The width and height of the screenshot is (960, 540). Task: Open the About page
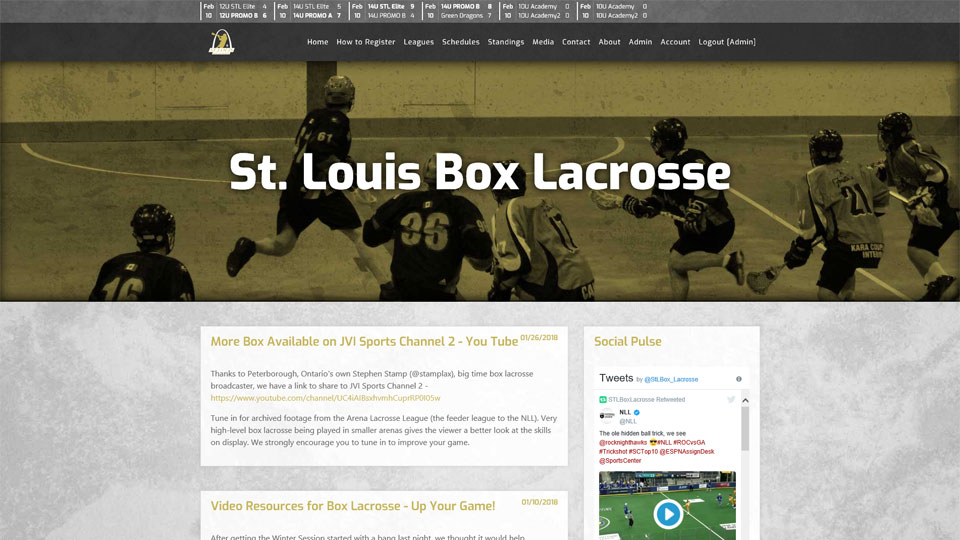tap(609, 42)
